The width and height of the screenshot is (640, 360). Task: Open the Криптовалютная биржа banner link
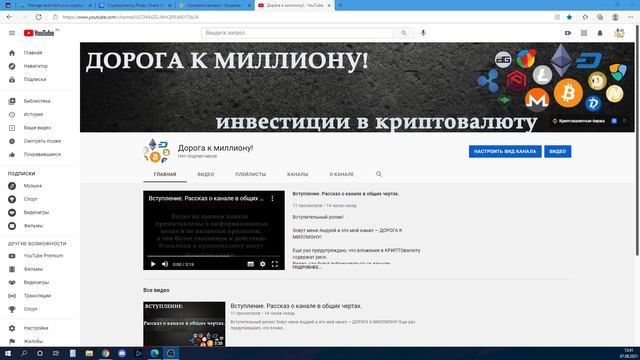579,121
